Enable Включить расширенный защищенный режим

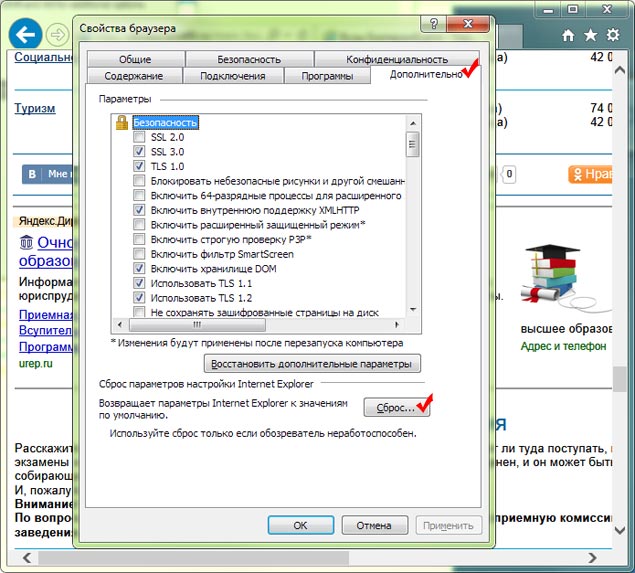pyautogui.click(x=139, y=225)
